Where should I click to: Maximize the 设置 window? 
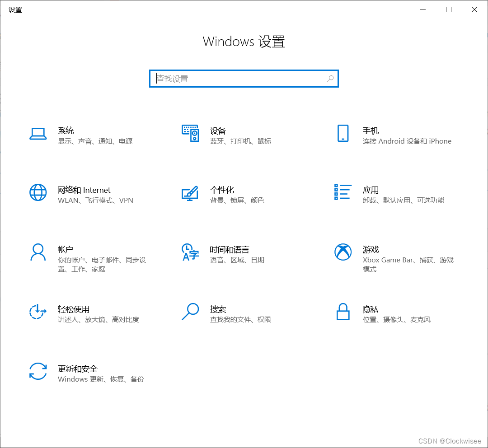click(x=449, y=9)
